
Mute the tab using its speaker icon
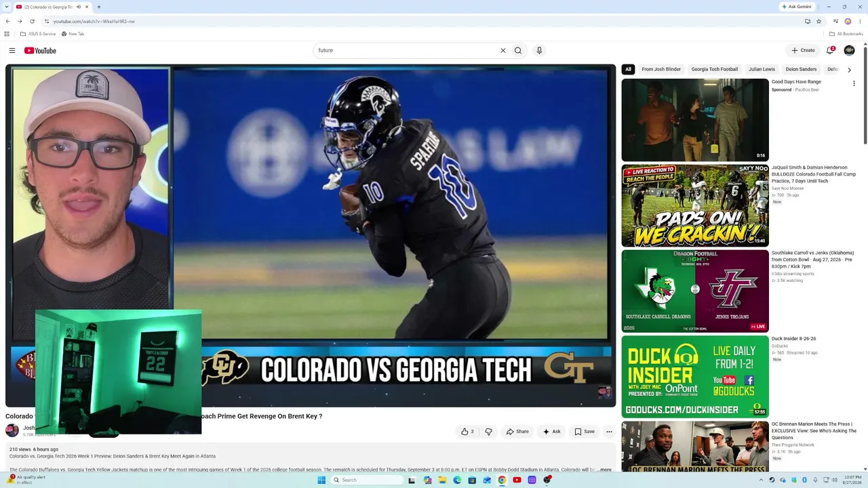[79, 7]
